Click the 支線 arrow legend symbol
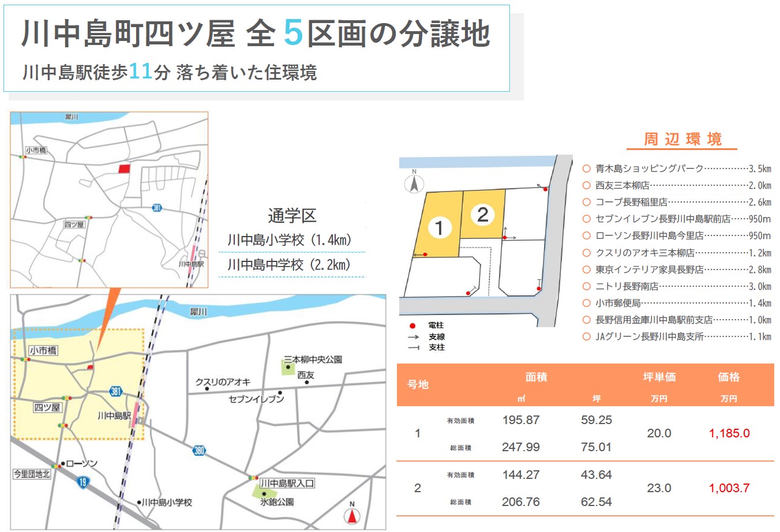Image resolution: width=780 pixels, height=532 pixels. click(413, 337)
